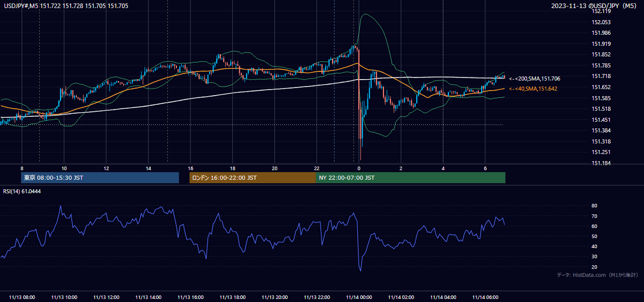This screenshot has height=302, width=644.
Task: Click hour 18 on price chart time axis
Action: 232,168
